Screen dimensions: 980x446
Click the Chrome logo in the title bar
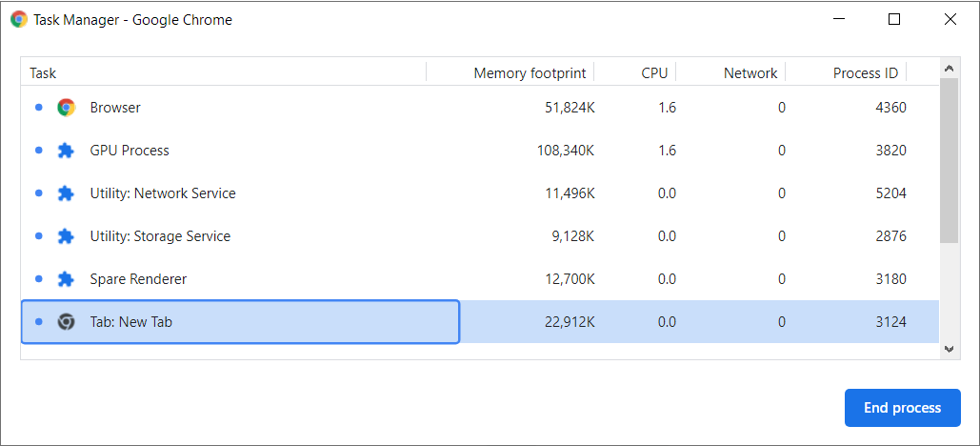coord(19,19)
